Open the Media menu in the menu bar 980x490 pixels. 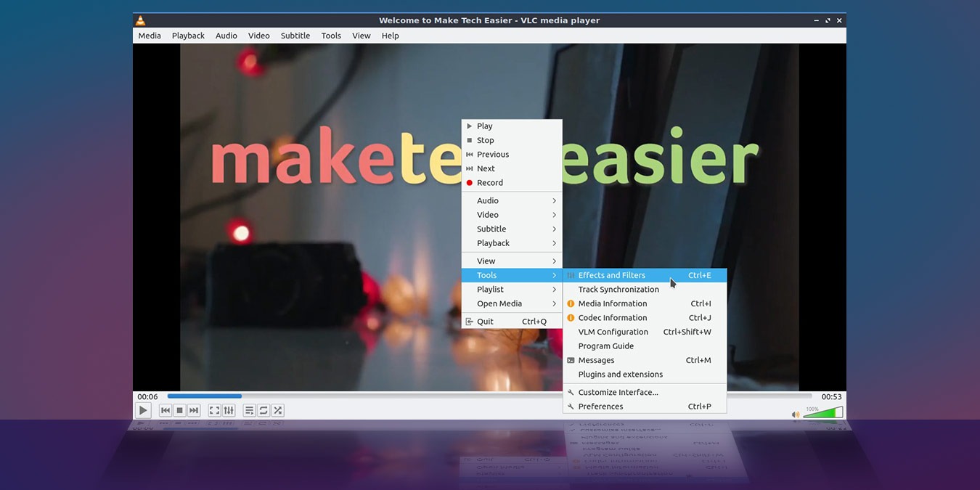point(150,35)
